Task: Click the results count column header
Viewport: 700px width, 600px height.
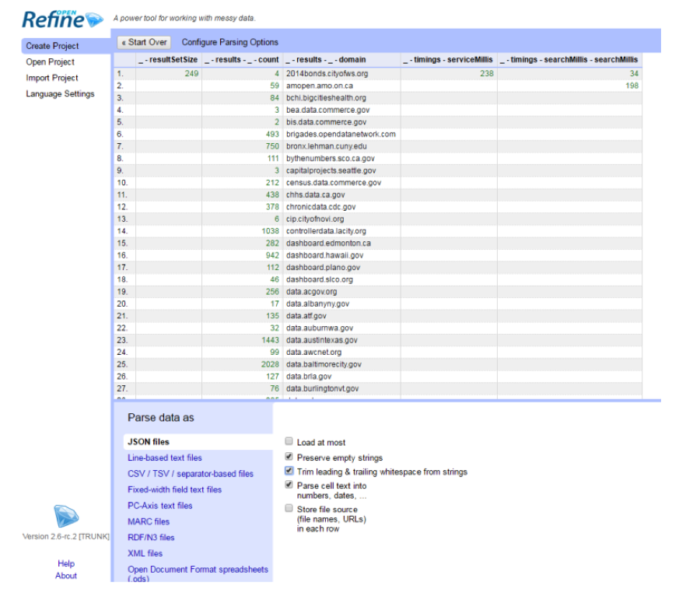Action: [x=242, y=60]
